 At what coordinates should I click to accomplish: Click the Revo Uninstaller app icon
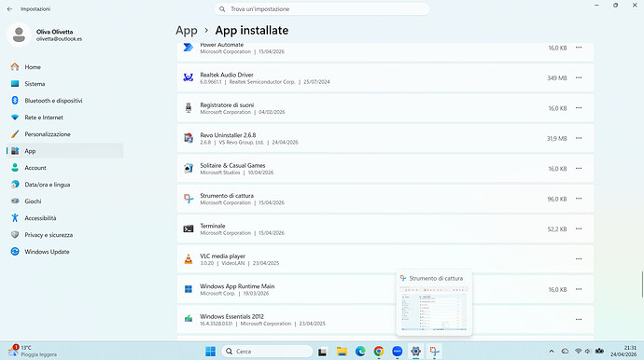coord(189,138)
